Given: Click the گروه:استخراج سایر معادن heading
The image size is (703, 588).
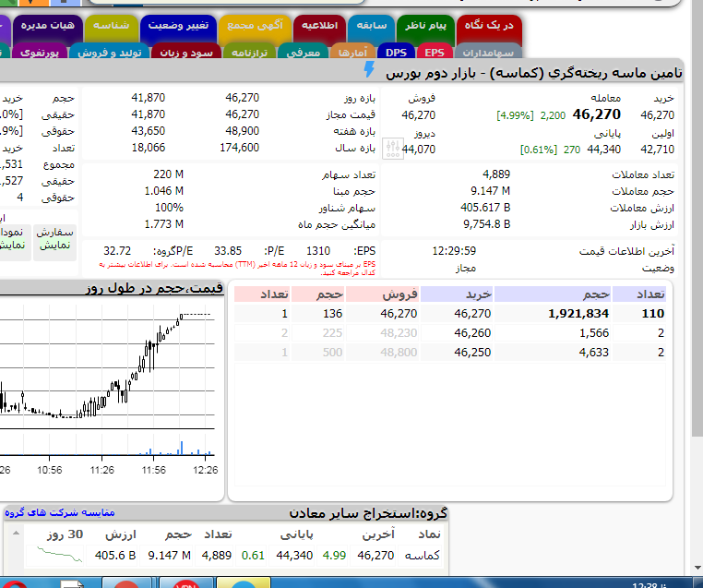Looking at the screenshot, I should (368, 512).
